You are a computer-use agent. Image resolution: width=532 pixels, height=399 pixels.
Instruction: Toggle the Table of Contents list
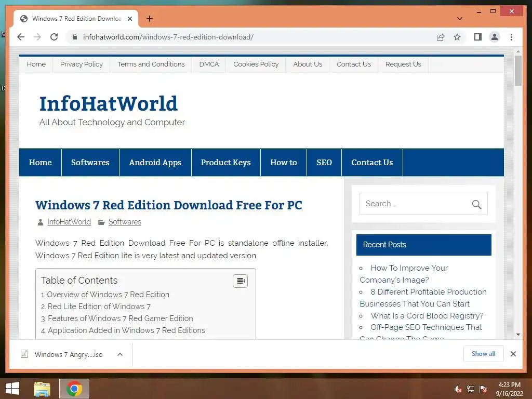(240, 281)
